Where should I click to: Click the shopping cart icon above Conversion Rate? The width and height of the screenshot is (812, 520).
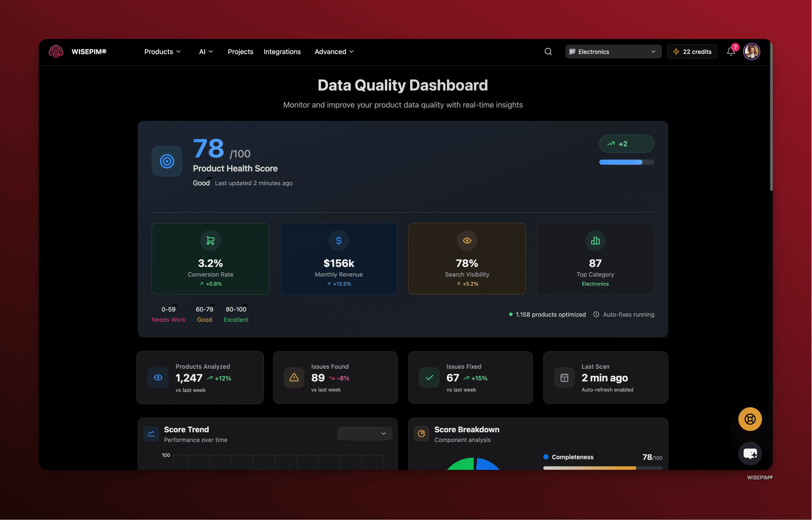click(x=210, y=240)
